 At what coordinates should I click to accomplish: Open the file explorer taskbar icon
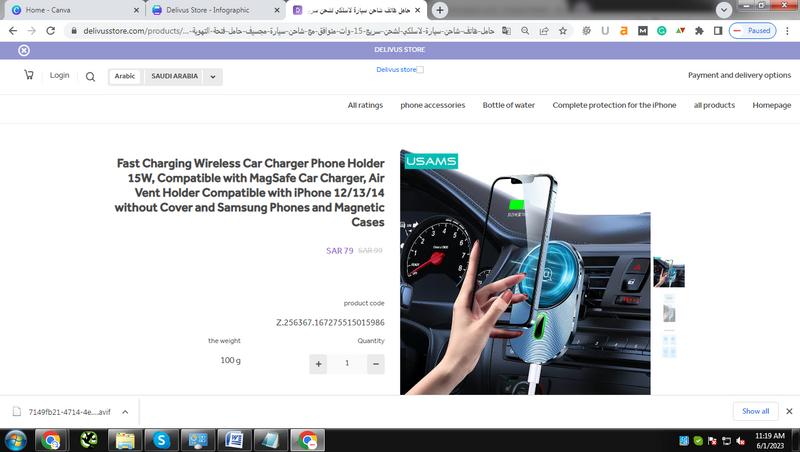(x=124, y=440)
